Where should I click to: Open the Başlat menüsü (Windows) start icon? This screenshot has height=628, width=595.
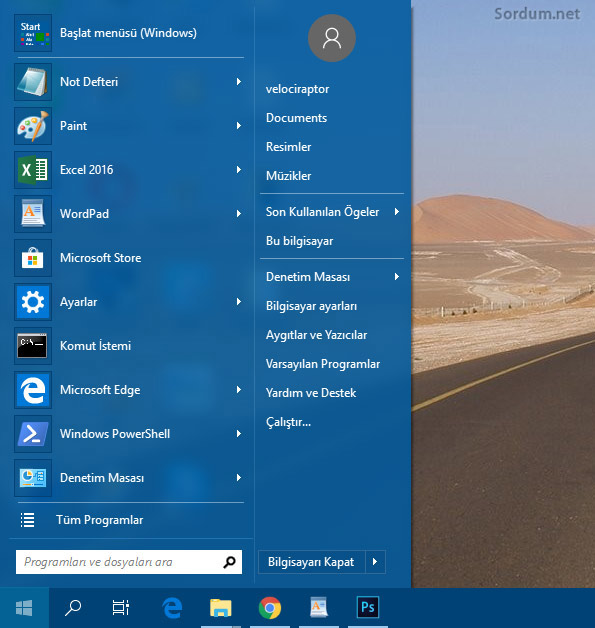[x=33, y=33]
